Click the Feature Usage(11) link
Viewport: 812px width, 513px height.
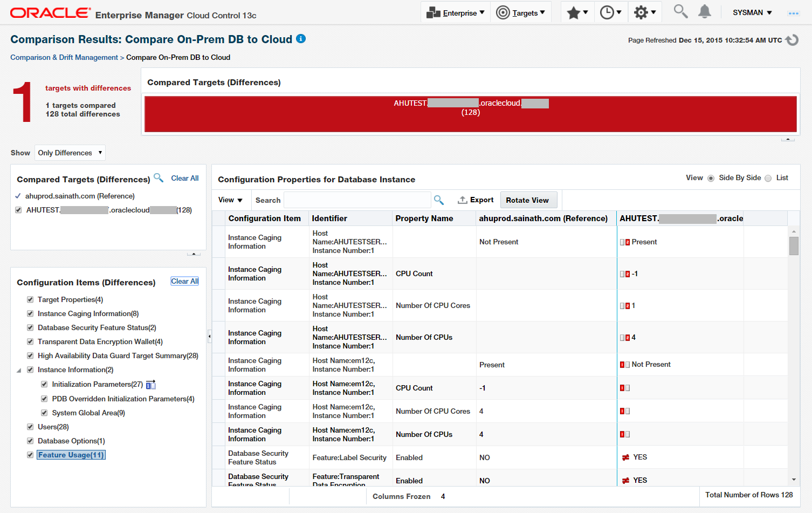[71, 455]
